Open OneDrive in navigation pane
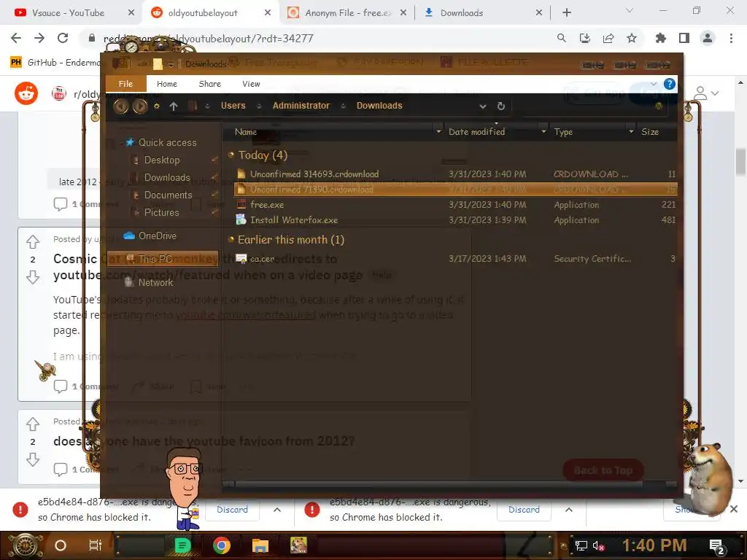Screen dimensions: 747x560 click(x=158, y=236)
